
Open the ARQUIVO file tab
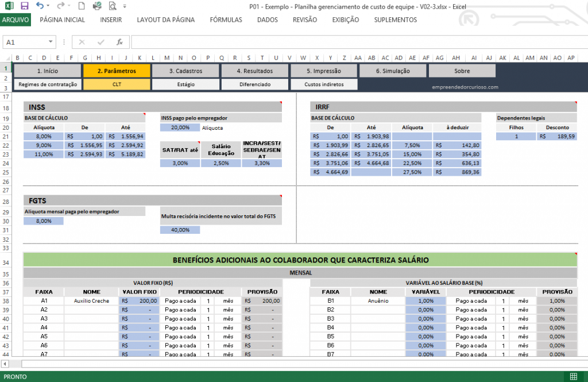(16, 20)
